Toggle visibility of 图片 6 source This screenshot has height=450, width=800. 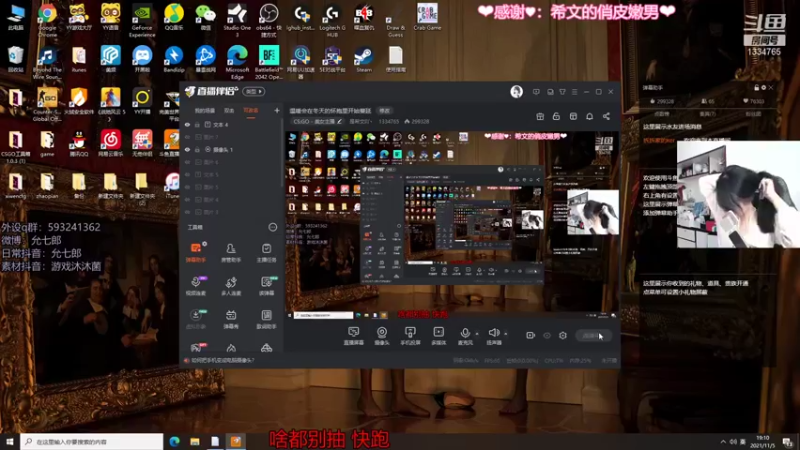[187, 162]
